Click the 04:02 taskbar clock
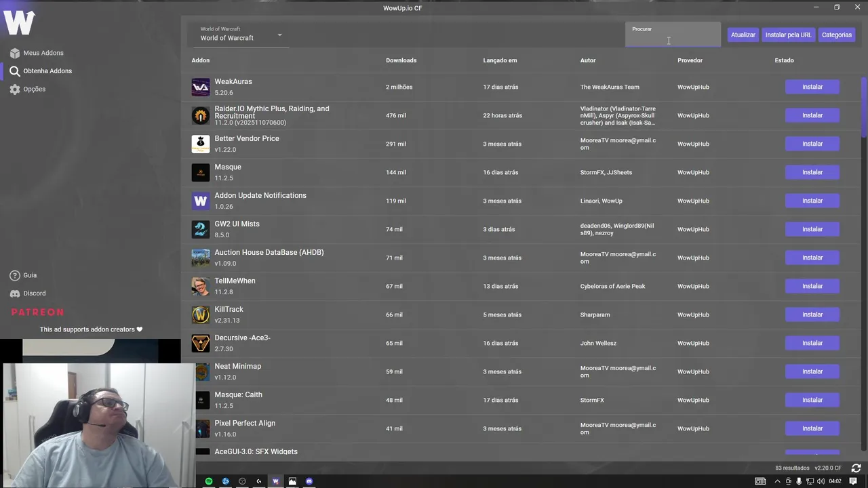Viewport: 868px width, 488px height. tap(835, 481)
